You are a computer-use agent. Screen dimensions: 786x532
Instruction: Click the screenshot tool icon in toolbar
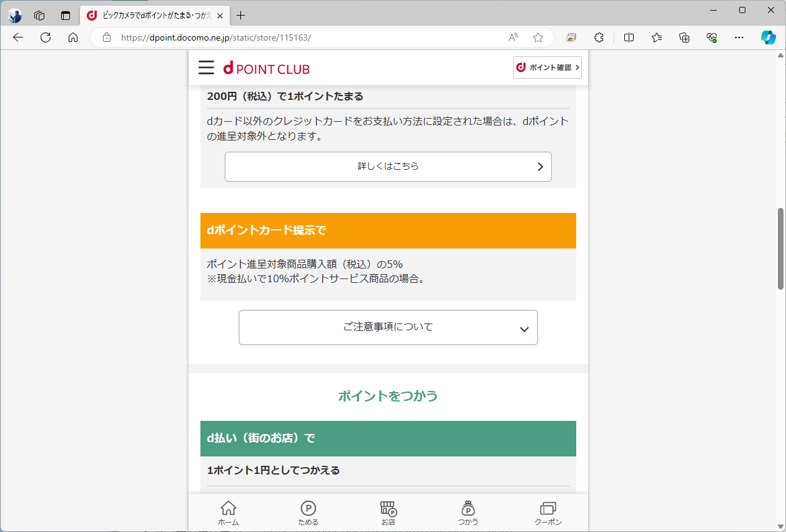click(x=571, y=37)
